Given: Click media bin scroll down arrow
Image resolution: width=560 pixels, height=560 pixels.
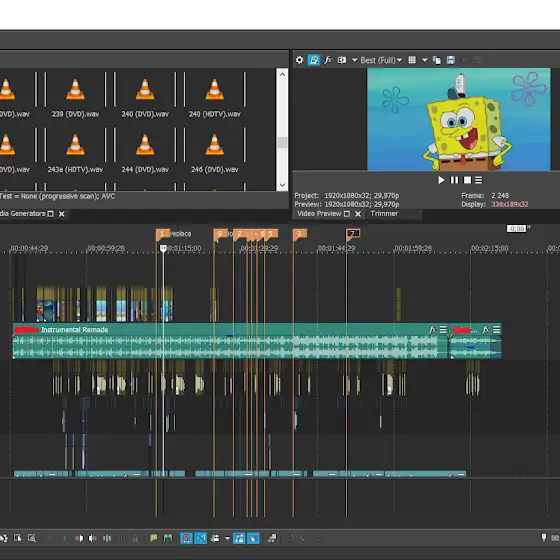Looking at the screenshot, I should pyautogui.click(x=282, y=185).
